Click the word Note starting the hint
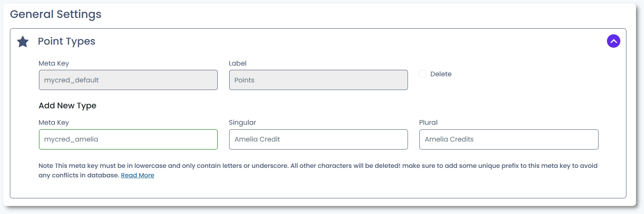This screenshot has width=644, height=214. click(x=46, y=166)
